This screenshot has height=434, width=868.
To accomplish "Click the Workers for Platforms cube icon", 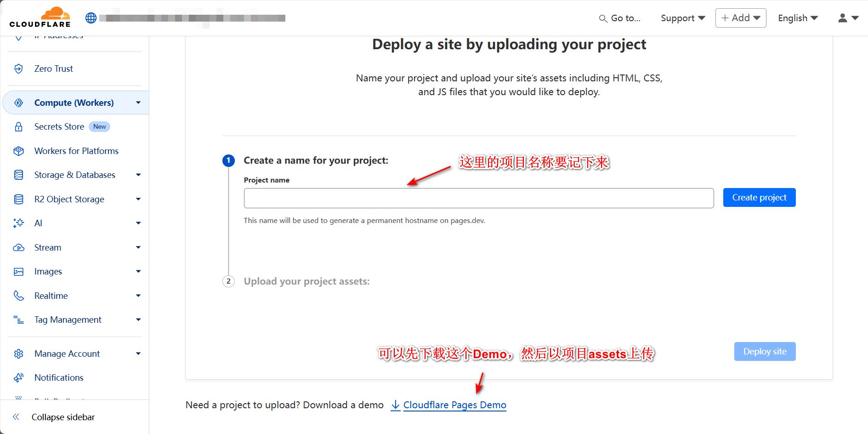I will pos(18,151).
